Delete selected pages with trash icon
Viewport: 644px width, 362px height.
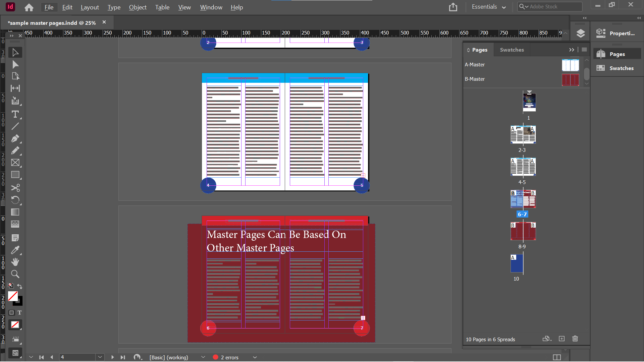click(575, 339)
